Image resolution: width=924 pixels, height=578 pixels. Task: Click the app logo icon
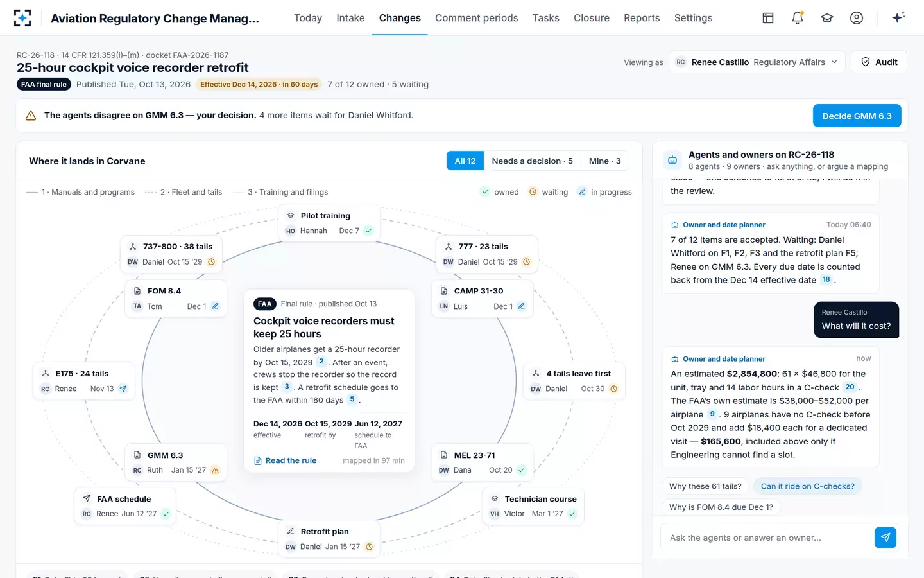[22, 18]
